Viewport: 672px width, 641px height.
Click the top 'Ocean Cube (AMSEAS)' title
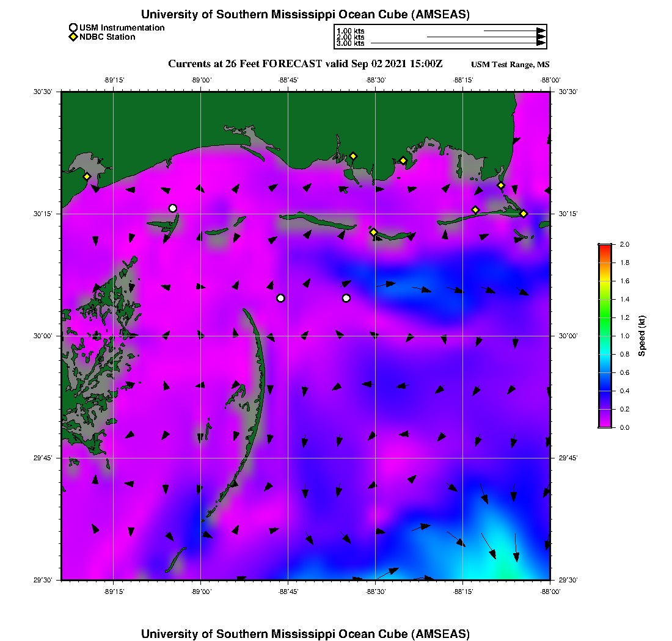coord(305,15)
